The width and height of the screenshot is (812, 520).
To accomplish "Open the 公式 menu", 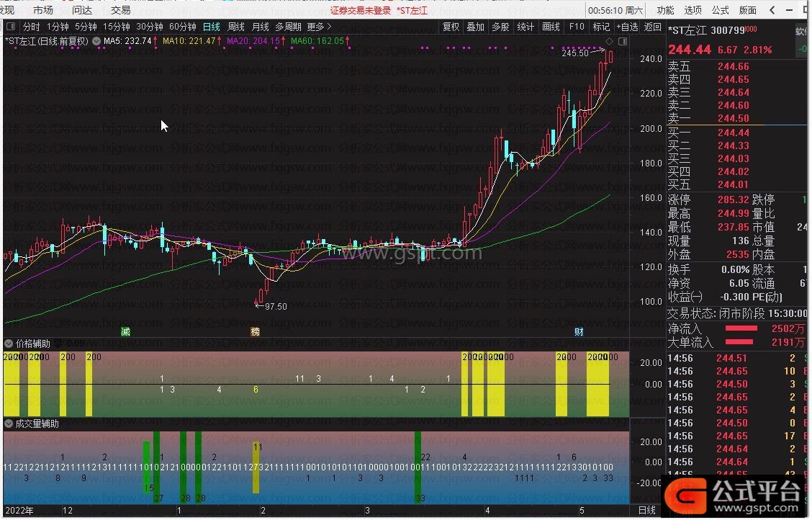I will coord(721,10).
